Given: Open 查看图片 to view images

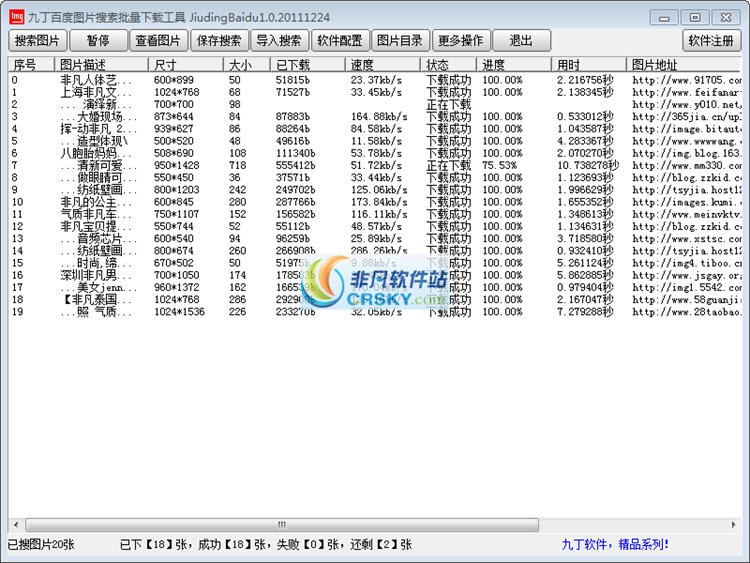Looking at the screenshot, I should tap(158, 41).
